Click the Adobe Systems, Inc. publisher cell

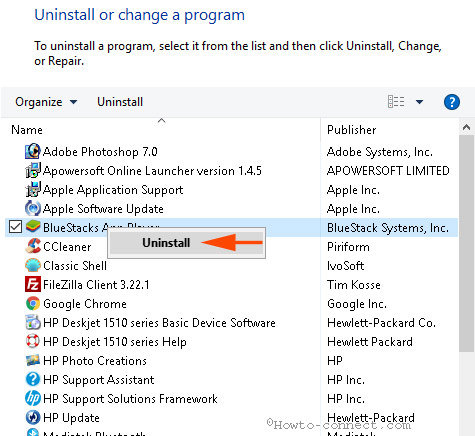[x=380, y=152]
